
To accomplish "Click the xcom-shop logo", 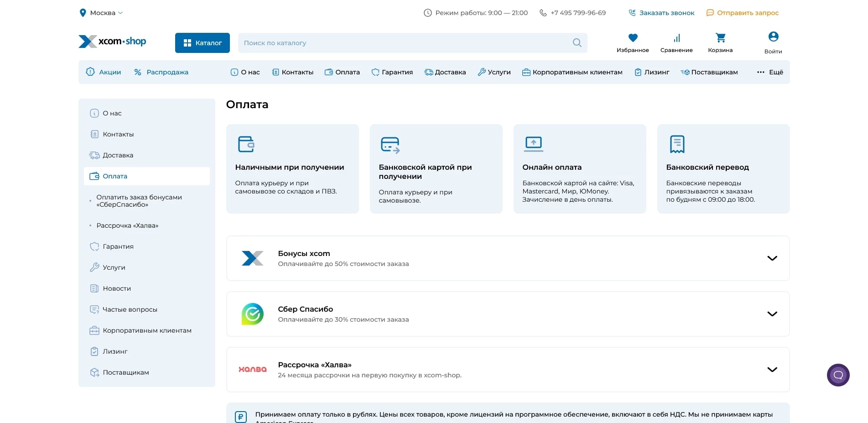I will (112, 42).
